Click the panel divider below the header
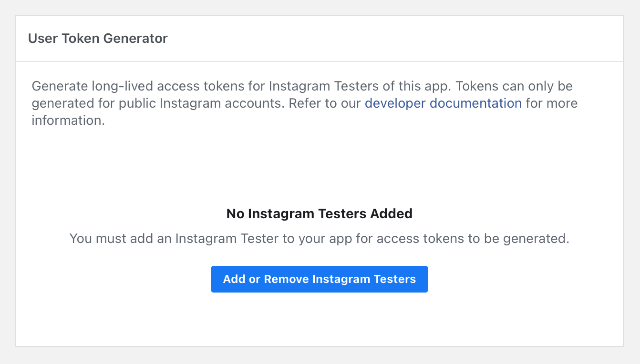This screenshot has height=364, width=640. [320, 61]
